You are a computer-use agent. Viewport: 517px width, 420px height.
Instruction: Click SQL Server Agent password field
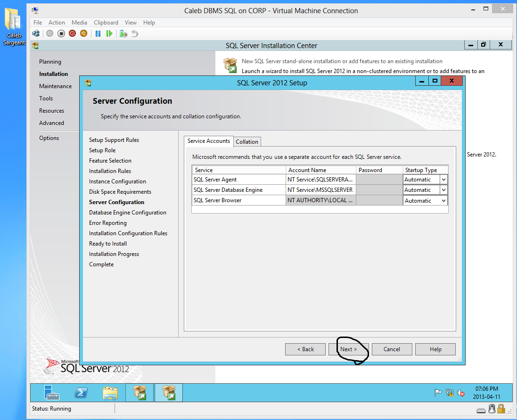(x=379, y=180)
